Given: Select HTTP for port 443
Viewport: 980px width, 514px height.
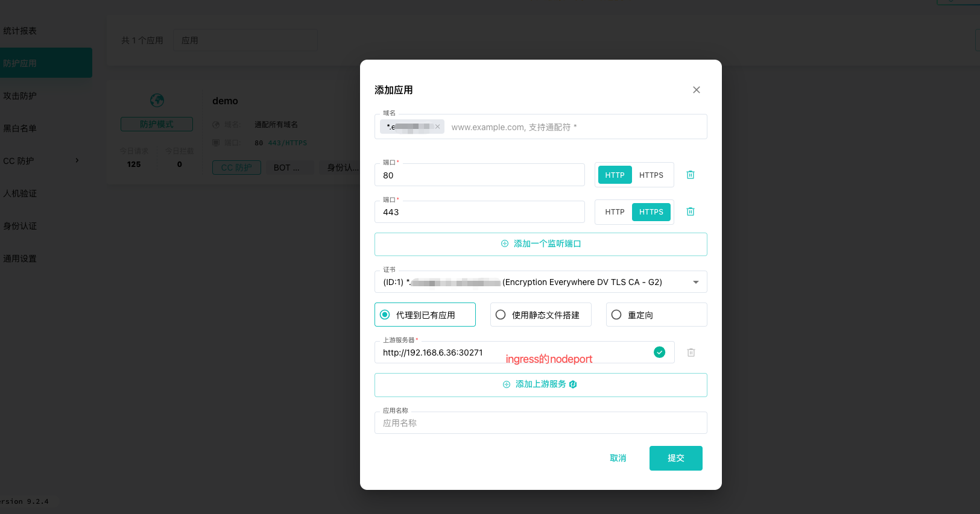Looking at the screenshot, I should point(615,212).
